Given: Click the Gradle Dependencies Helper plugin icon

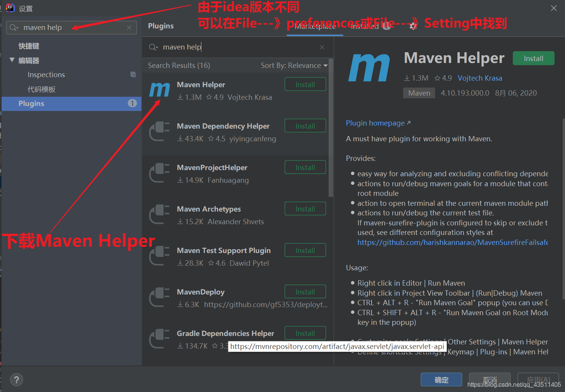Looking at the screenshot, I should pyautogui.click(x=160, y=339).
